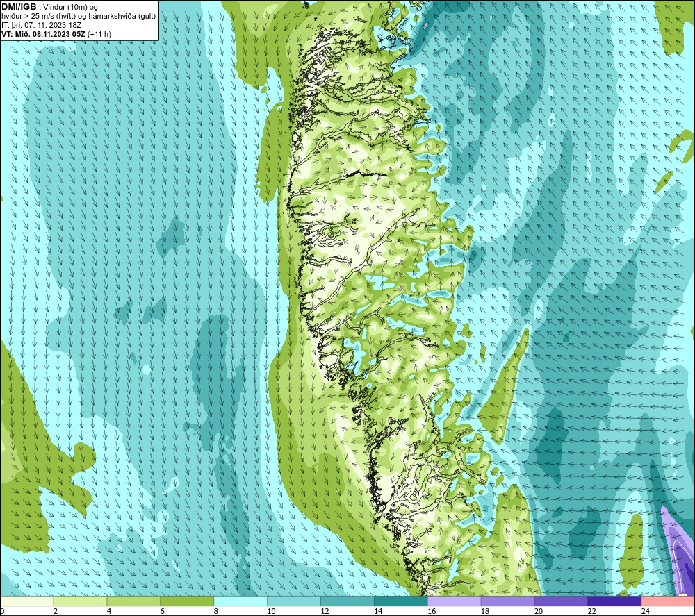695x616 pixels.
Task: Click the '(+11 h)' forecast offset text
Action: tap(99, 34)
